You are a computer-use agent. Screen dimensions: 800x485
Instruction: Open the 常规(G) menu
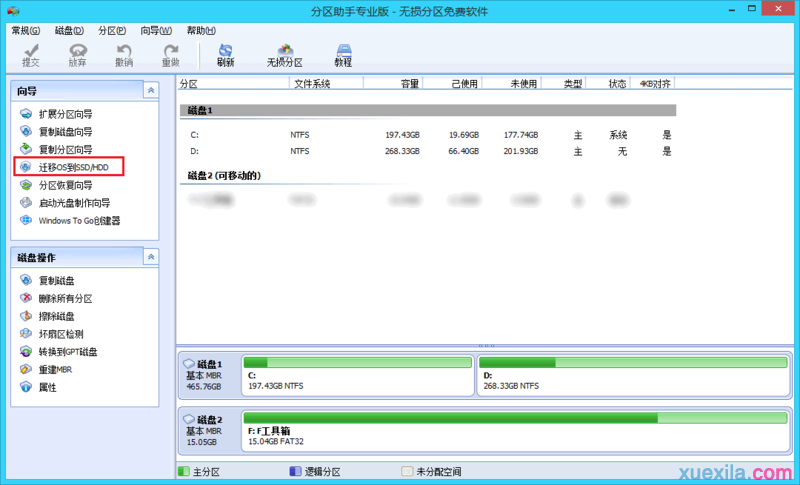(x=26, y=31)
